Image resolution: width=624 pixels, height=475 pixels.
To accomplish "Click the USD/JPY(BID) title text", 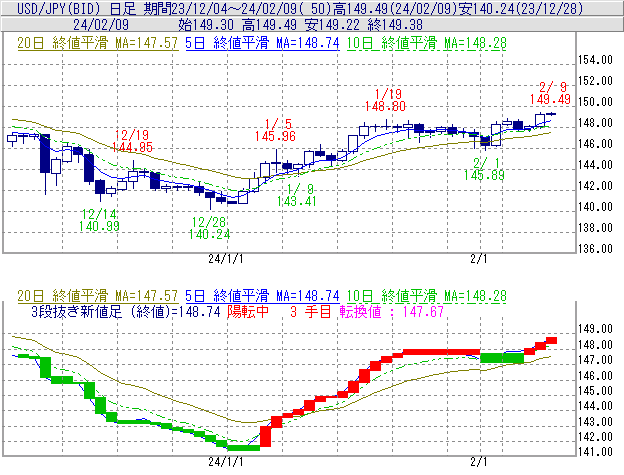I will pos(60,8).
